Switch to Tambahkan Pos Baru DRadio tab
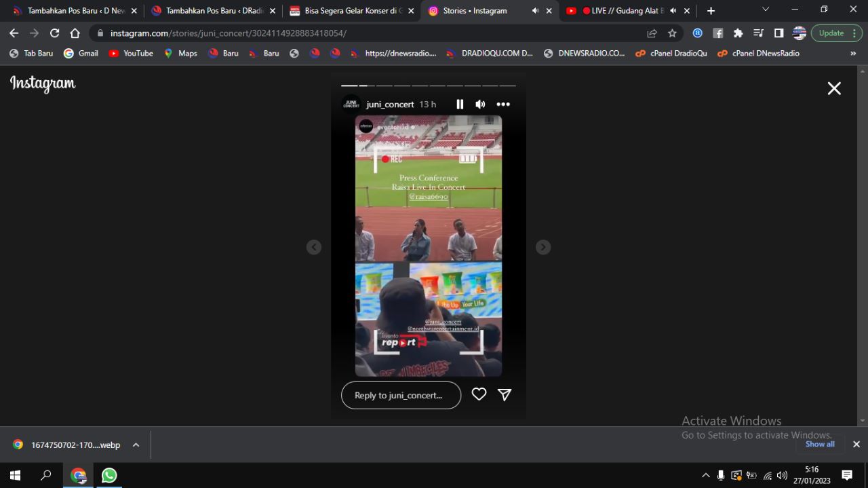Viewport: 868px width, 488px height. pos(212,11)
